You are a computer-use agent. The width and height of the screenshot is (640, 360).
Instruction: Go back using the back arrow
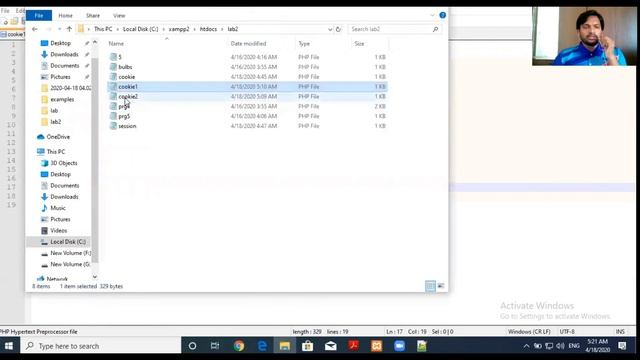point(35,29)
